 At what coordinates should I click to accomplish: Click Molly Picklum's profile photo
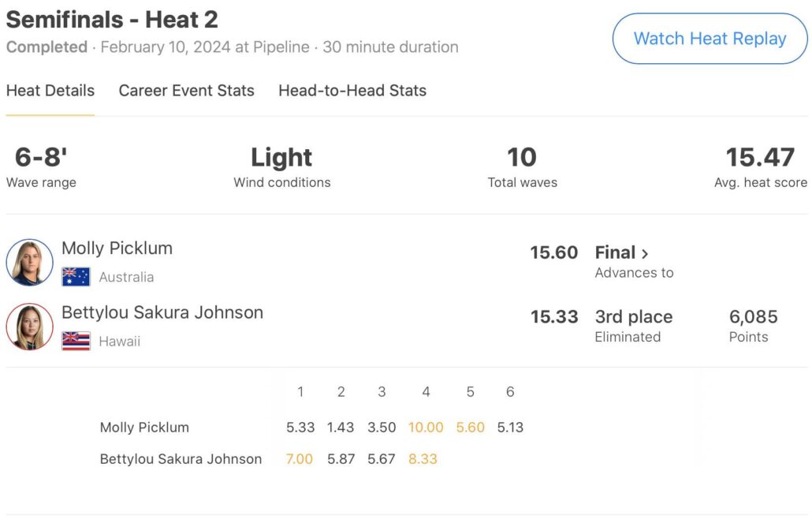pyautogui.click(x=30, y=262)
